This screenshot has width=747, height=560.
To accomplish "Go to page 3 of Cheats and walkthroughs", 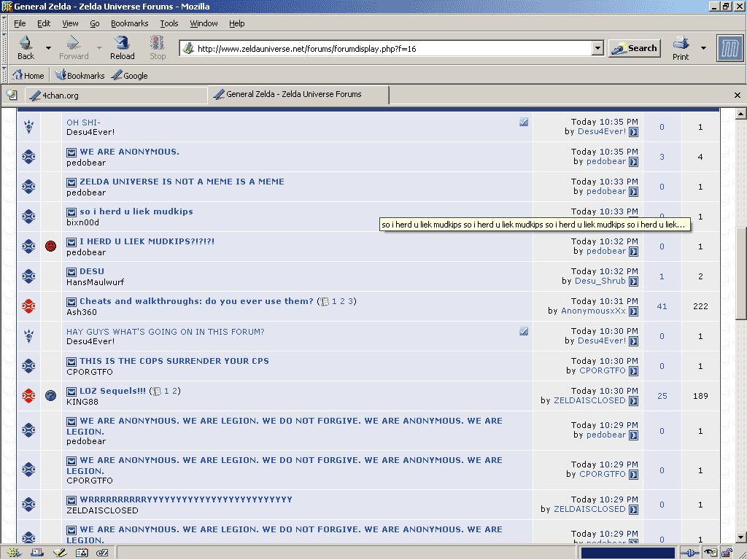I will 351,301.
